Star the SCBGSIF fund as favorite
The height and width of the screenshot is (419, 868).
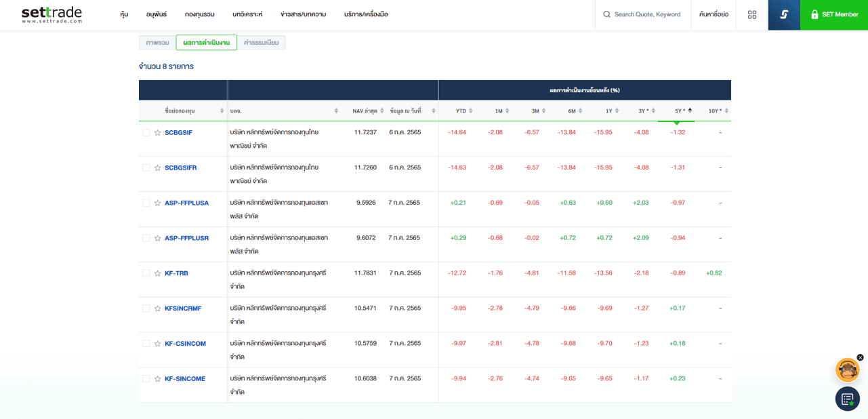[157, 133]
